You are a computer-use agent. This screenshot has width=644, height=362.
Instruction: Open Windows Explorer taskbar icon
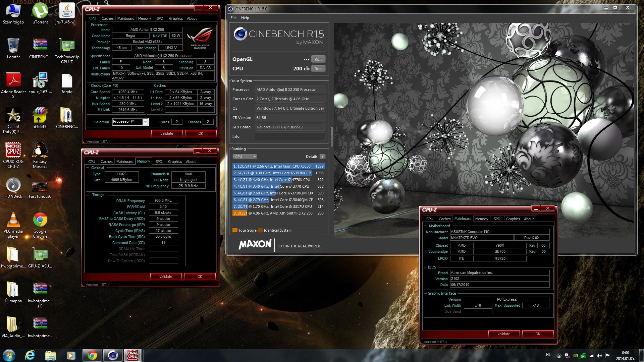50,355
